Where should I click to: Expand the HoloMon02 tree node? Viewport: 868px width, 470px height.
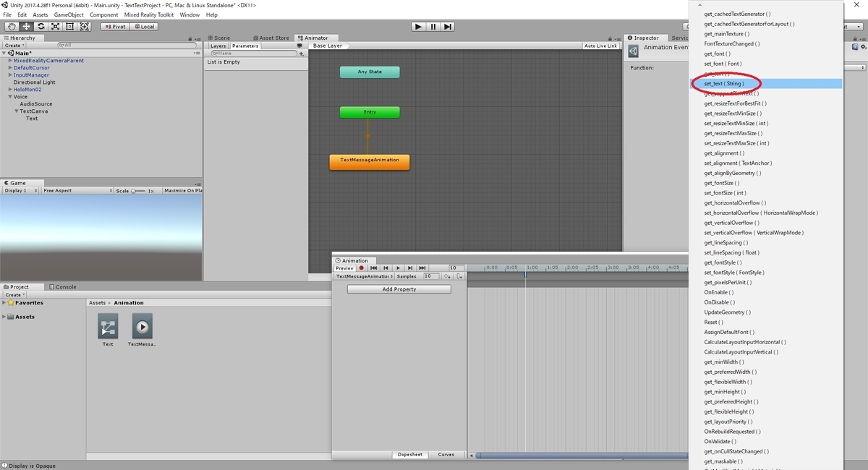tap(10, 90)
